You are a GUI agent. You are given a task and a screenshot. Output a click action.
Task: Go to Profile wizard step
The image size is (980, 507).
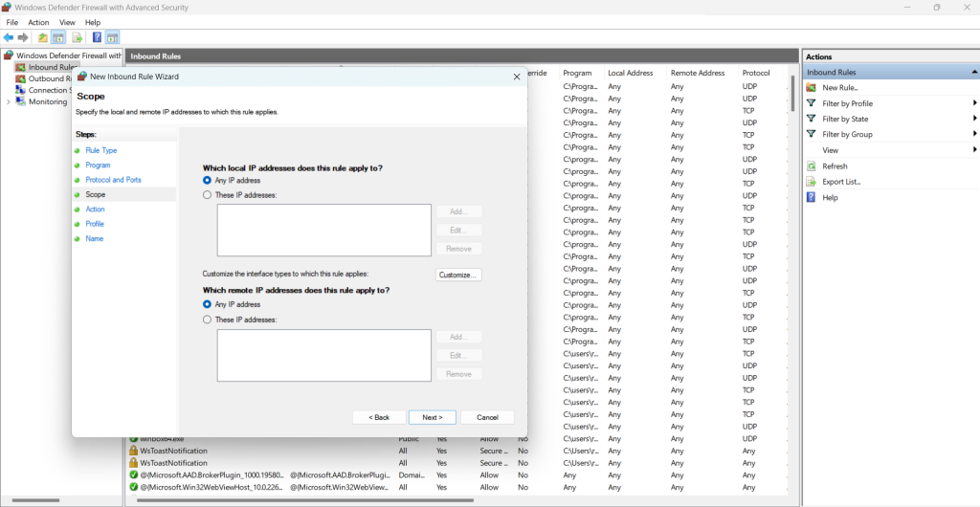click(95, 224)
